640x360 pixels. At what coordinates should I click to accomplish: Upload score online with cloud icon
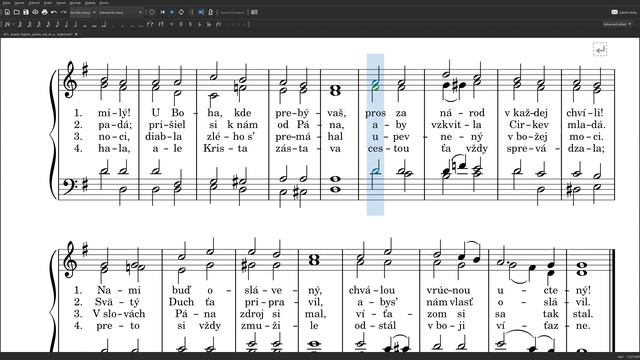click(35, 12)
